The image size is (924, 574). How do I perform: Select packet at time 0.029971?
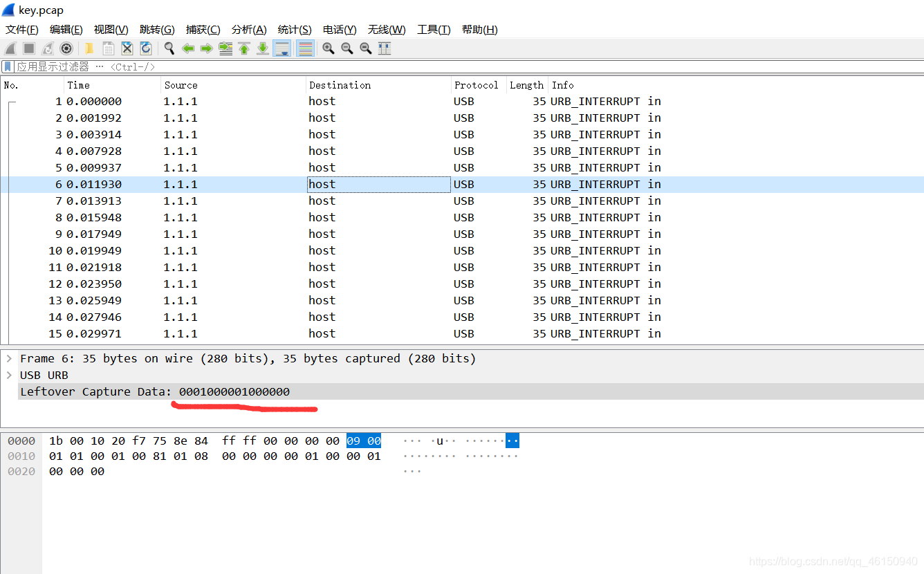point(462,333)
